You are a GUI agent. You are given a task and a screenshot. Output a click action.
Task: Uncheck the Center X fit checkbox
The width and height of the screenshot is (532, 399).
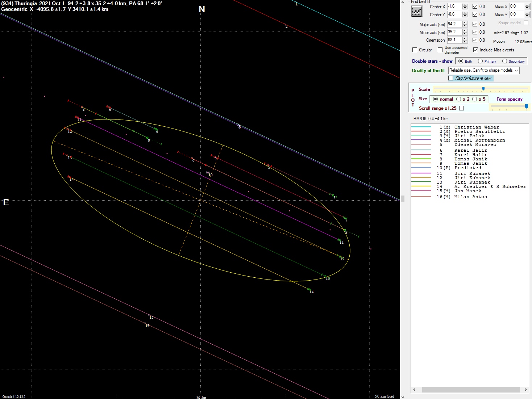click(475, 7)
